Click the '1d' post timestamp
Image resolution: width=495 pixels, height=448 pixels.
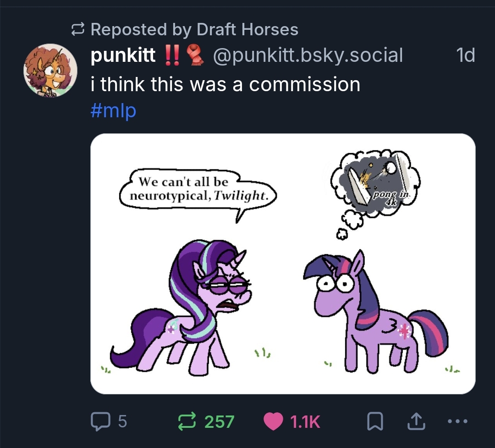[466, 55]
